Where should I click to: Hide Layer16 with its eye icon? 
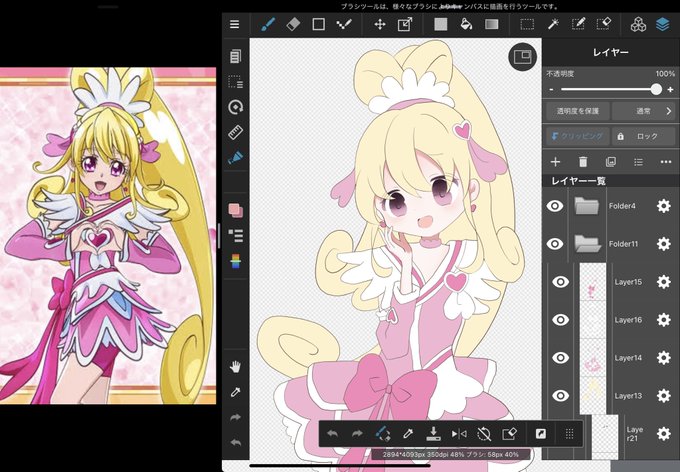click(x=560, y=320)
